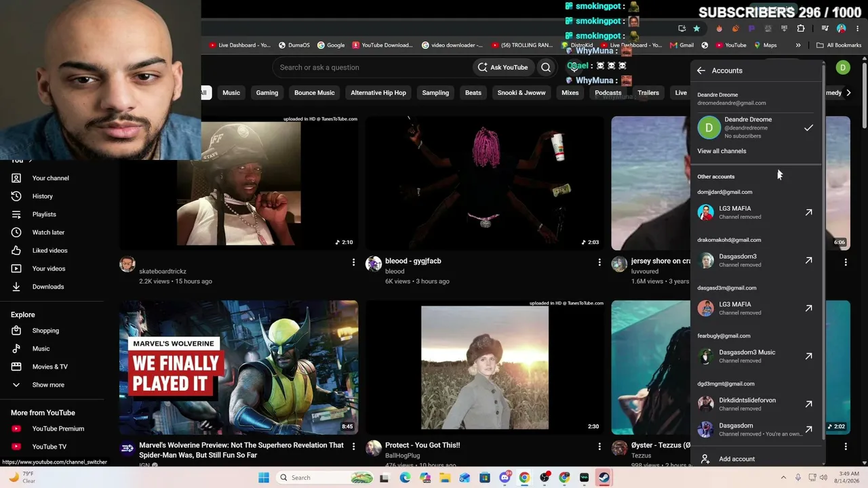This screenshot has width=868, height=488.
Task: Open YouTube Premium in the sidebar
Action: [58, 428]
